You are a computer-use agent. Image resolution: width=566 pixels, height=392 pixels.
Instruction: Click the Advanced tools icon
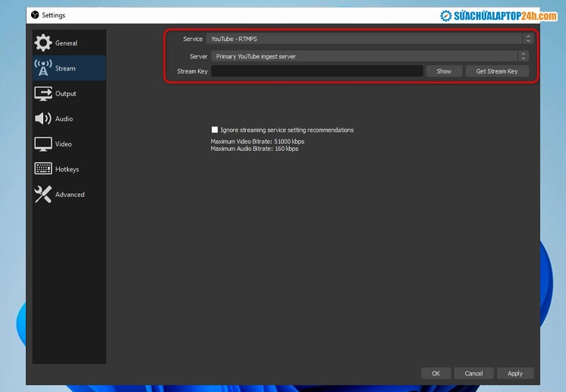click(43, 194)
